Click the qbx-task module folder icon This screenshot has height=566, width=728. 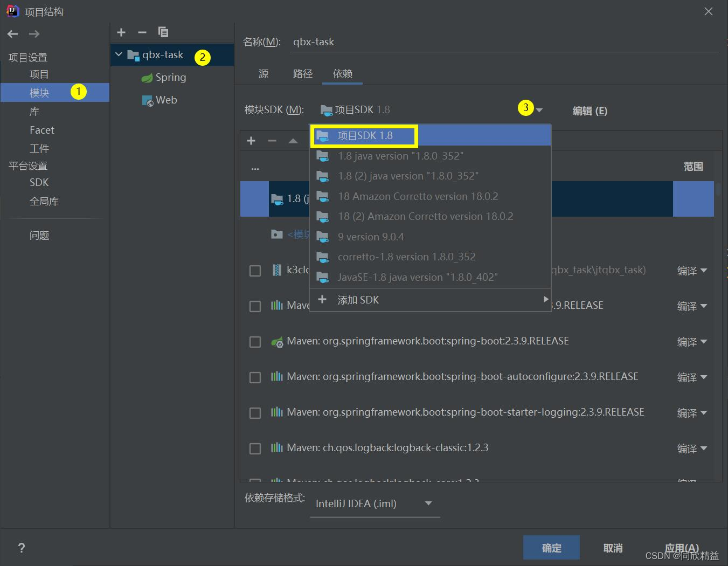[x=133, y=55]
